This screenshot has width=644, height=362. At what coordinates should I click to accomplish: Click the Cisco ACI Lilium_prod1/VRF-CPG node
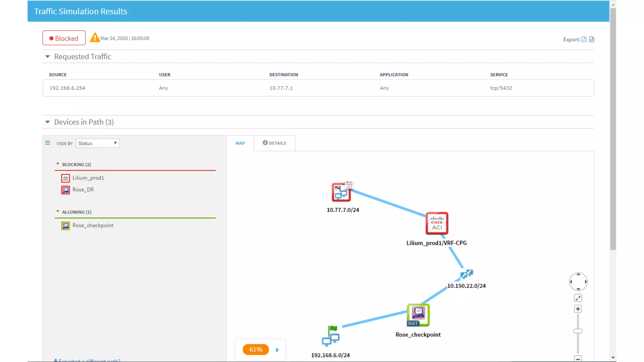tap(437, 223)
